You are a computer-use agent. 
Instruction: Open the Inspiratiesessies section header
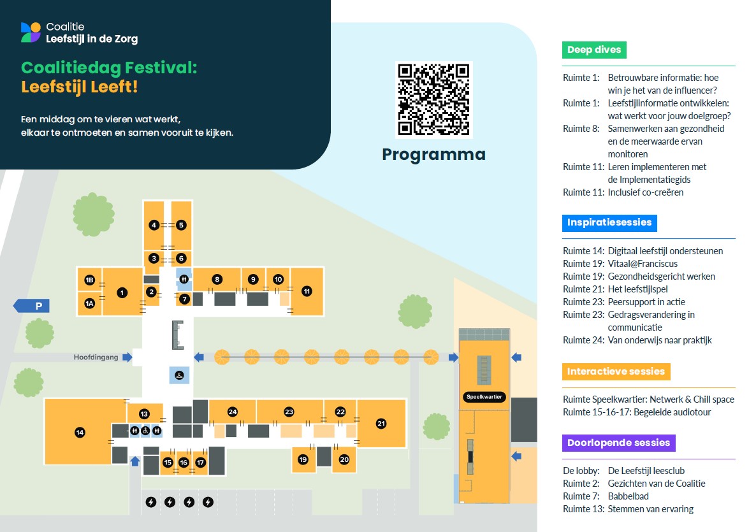tap(609, 222)
